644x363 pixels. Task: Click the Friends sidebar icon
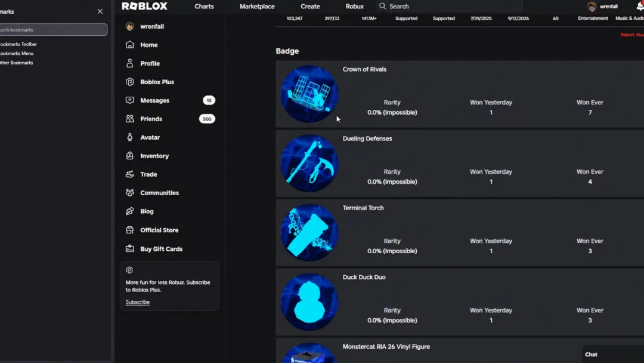point(130,118)
